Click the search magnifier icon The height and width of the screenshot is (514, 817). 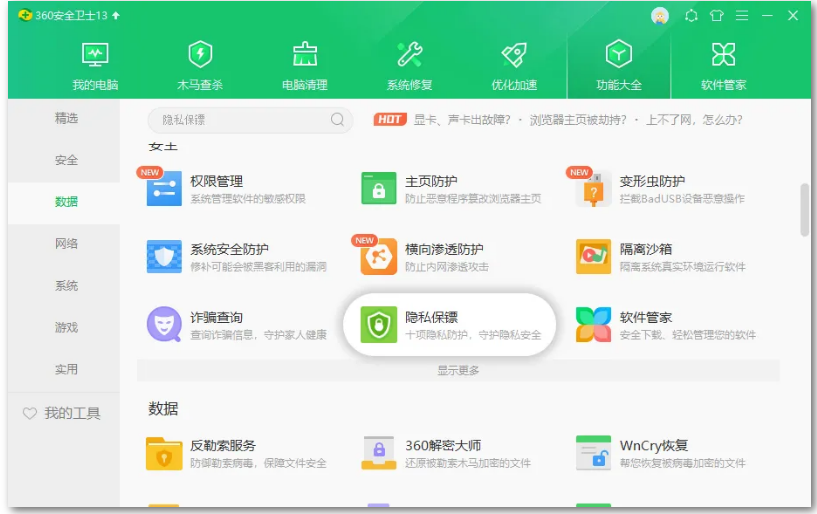(x=337, y=119)
